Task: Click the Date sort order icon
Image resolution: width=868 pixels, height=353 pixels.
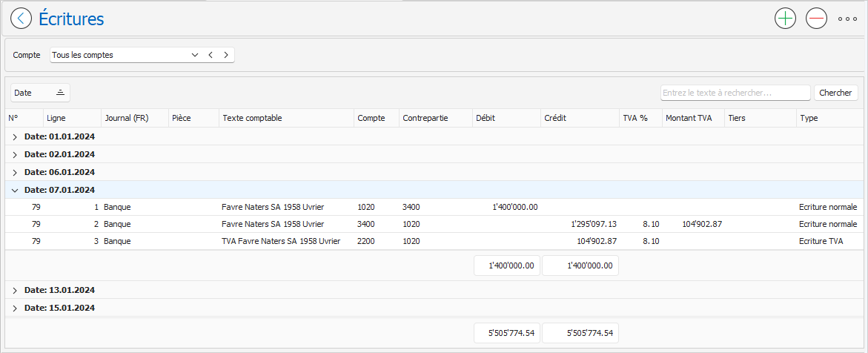Action: [60, 93]
